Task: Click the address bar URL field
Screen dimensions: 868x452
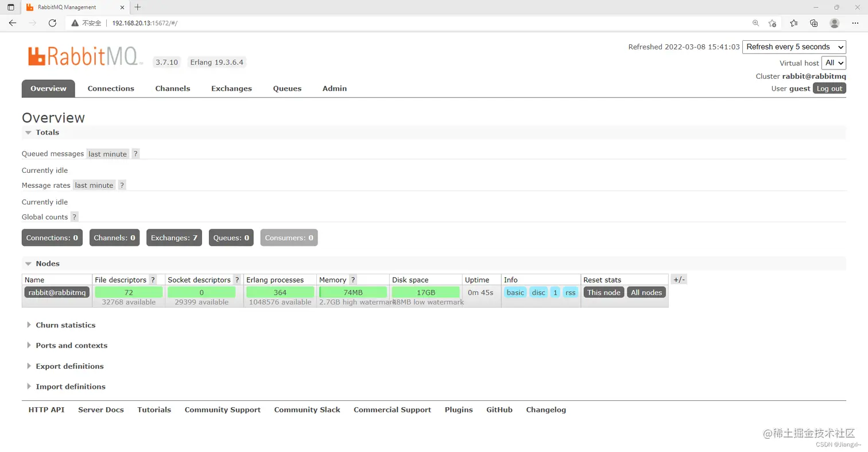Action: point(425,23)
